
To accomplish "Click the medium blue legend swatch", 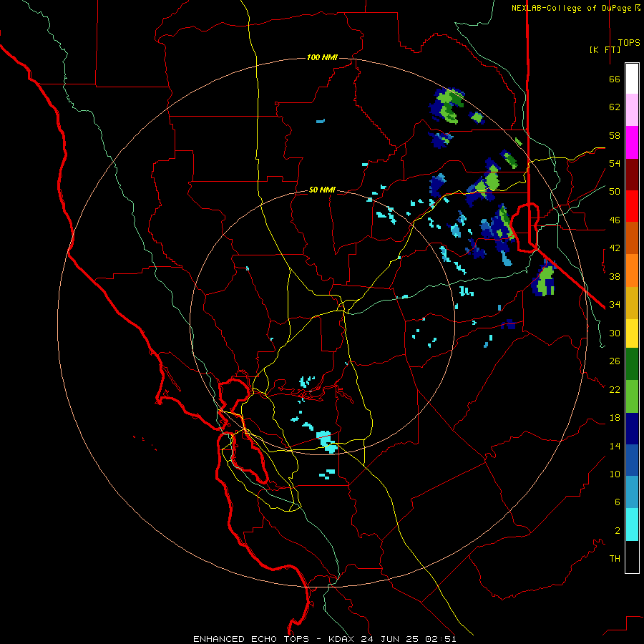I will coord(632,460).
